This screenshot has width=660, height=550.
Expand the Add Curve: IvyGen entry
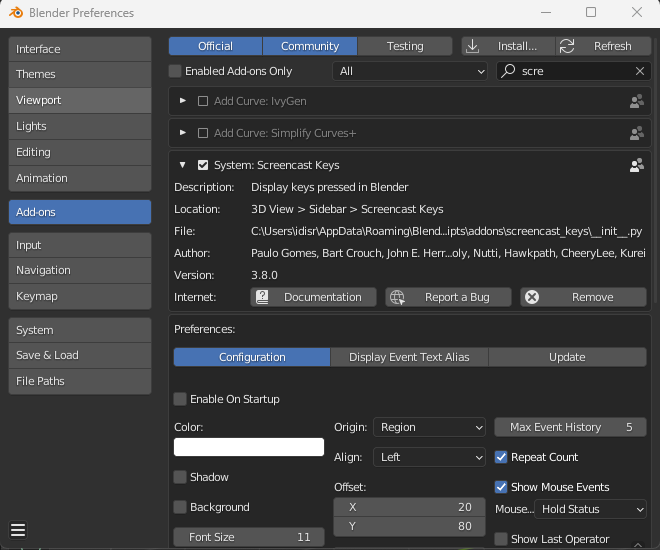click(183, 101)
